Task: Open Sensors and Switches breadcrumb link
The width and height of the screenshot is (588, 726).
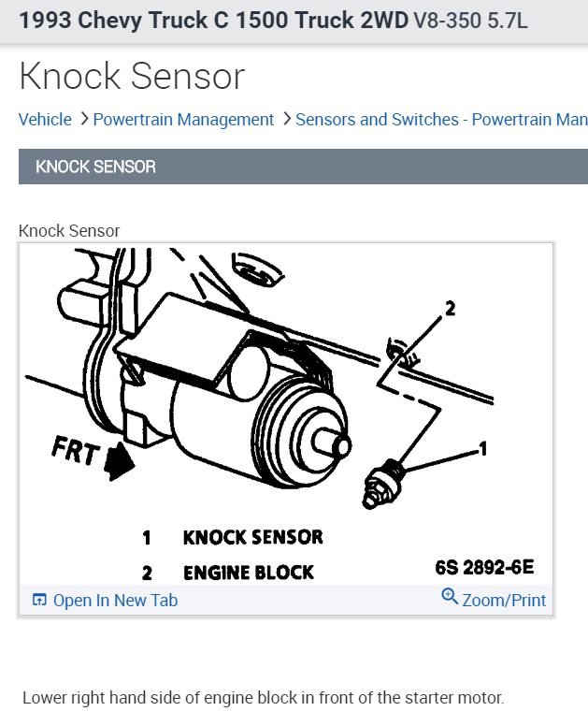Action: [x=441, y=120]
